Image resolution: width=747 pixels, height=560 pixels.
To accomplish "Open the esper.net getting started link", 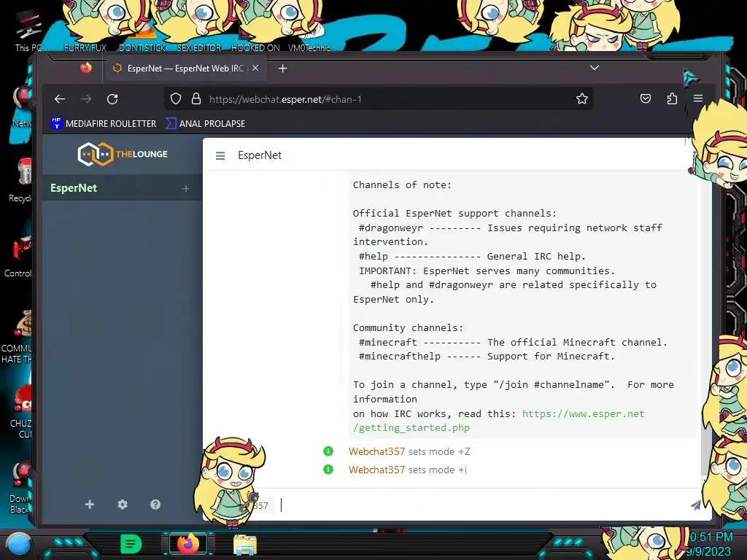I will click(498, 421).
